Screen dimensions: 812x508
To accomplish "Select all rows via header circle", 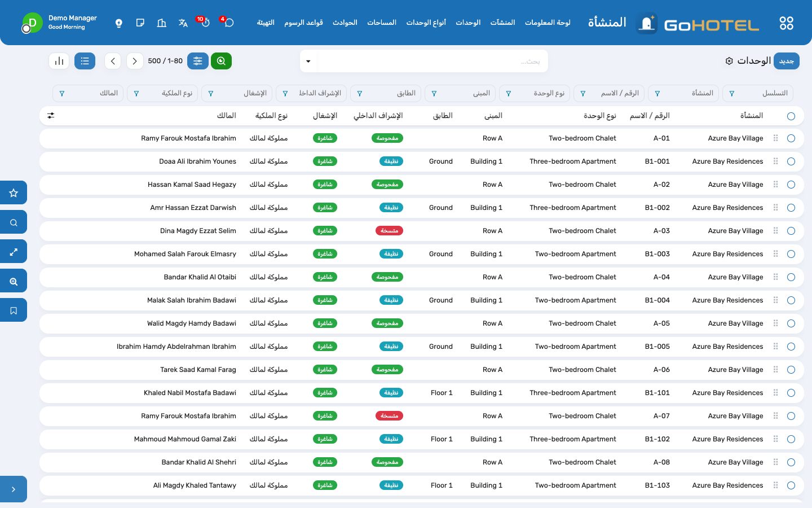I will [x=791, y=116].
